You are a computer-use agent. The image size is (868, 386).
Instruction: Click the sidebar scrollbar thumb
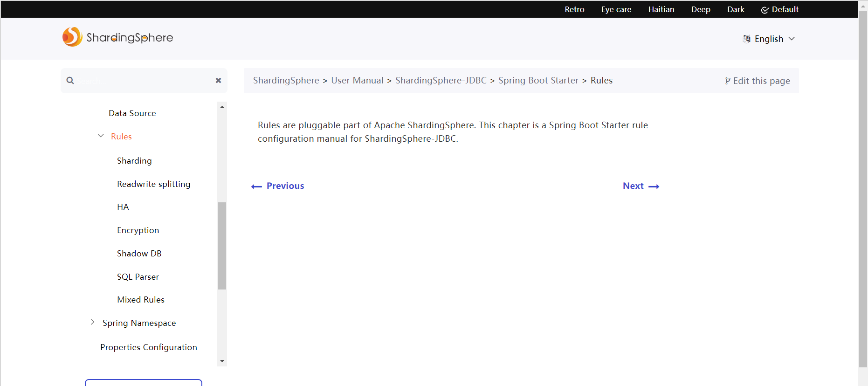[x=222, y=246]
